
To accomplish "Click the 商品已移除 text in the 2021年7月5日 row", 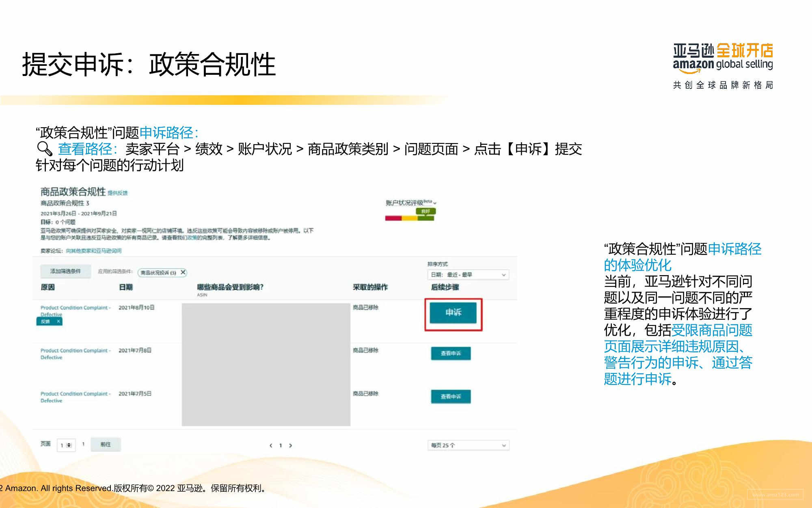I will (x=365, y=394).
